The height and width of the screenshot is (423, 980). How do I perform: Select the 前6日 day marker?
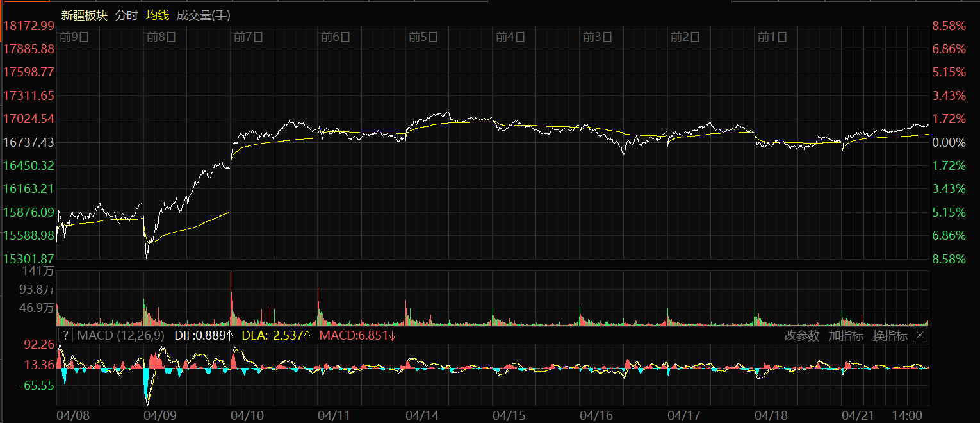click(x=336, y=37)
